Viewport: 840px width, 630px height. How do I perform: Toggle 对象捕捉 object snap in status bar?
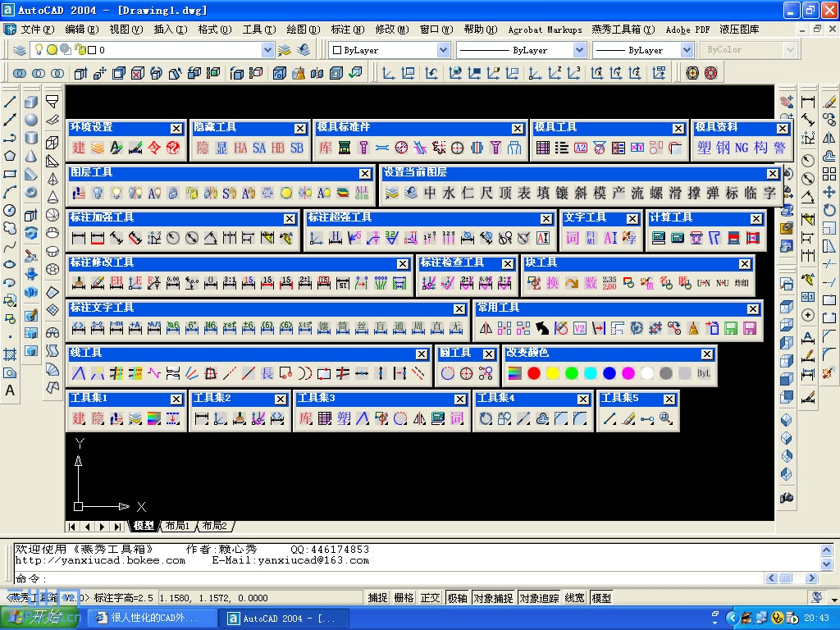tap(493, 598)
